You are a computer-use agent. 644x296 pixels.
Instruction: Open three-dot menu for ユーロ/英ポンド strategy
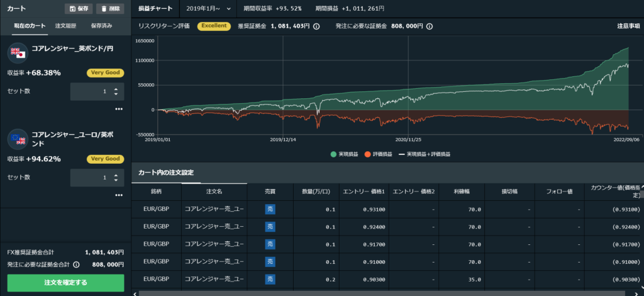pyautogui.click(x=118, y=195)
